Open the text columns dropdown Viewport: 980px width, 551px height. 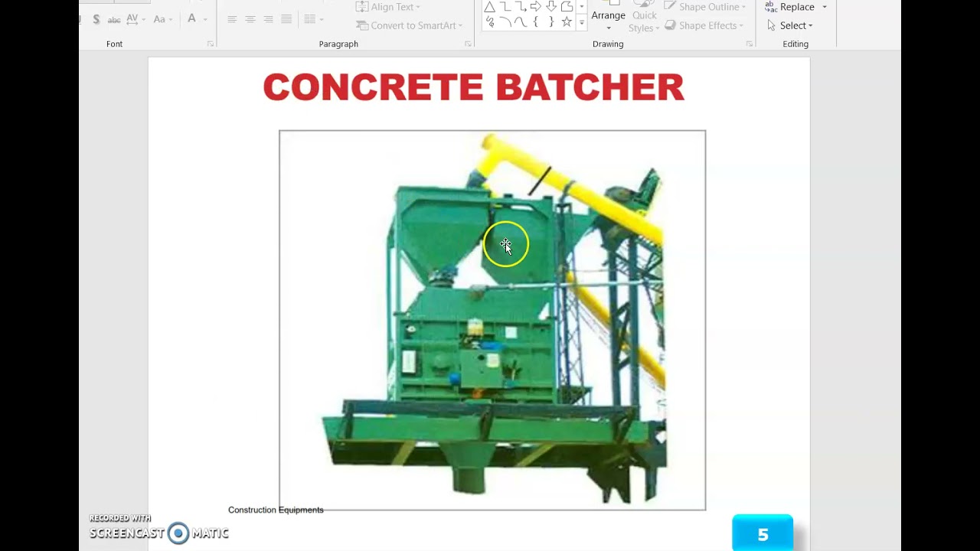tap(313, 19)
